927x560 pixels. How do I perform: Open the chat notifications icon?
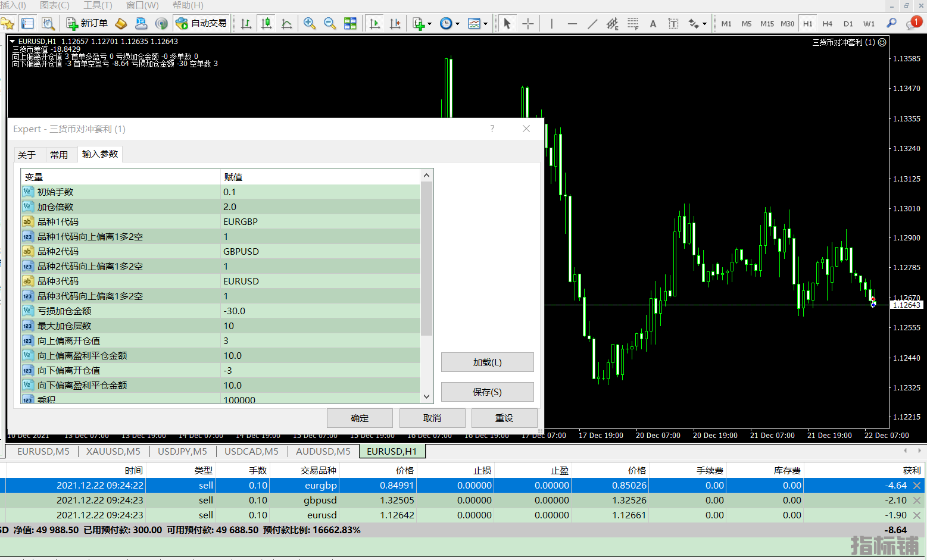click(913, 23)
